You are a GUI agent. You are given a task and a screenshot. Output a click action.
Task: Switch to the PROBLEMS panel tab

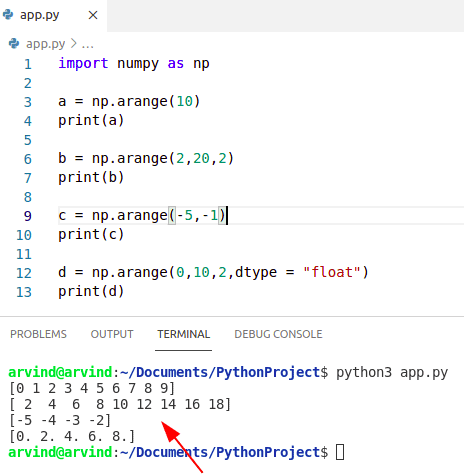click(38, 334)
